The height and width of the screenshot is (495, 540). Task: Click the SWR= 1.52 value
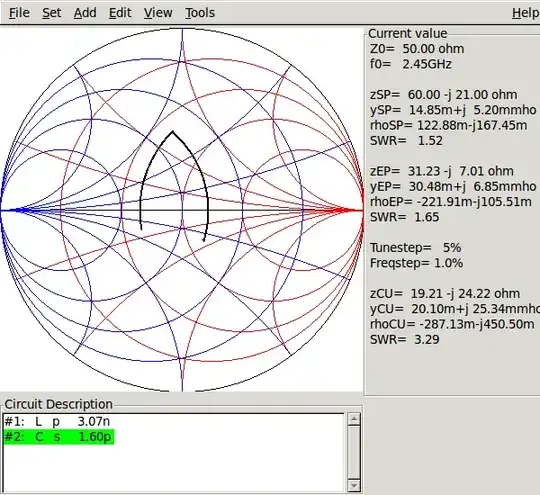click(x=406, y=141)
